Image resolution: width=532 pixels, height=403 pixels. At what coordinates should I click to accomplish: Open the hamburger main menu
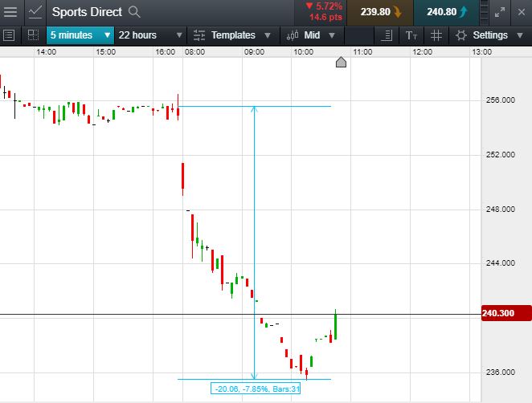click(x=10, y=12)
